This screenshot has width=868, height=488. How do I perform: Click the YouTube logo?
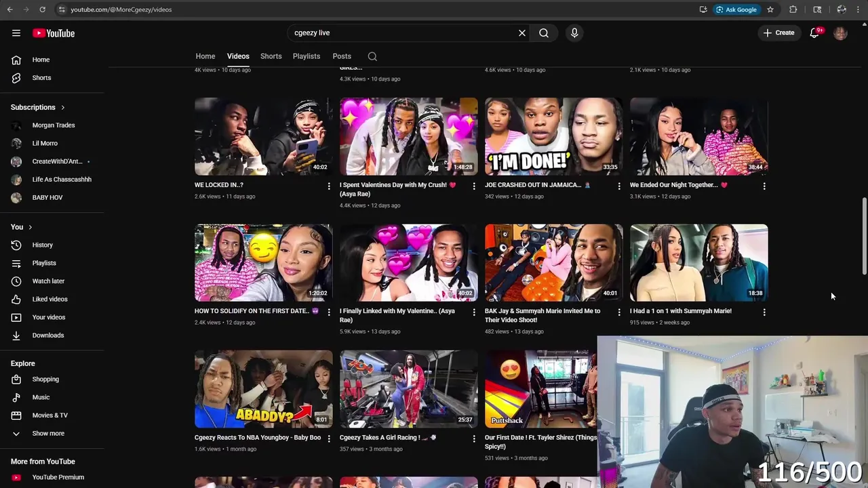point(54,33)
